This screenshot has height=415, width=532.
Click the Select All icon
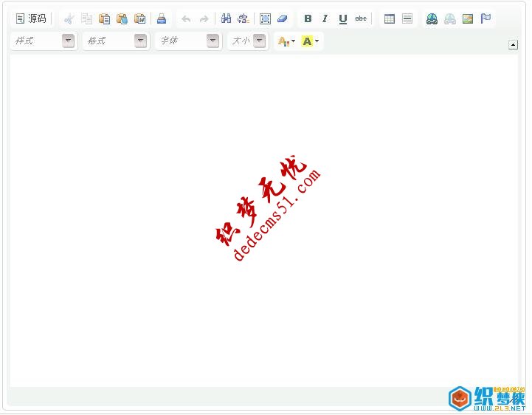click(265, 18)
